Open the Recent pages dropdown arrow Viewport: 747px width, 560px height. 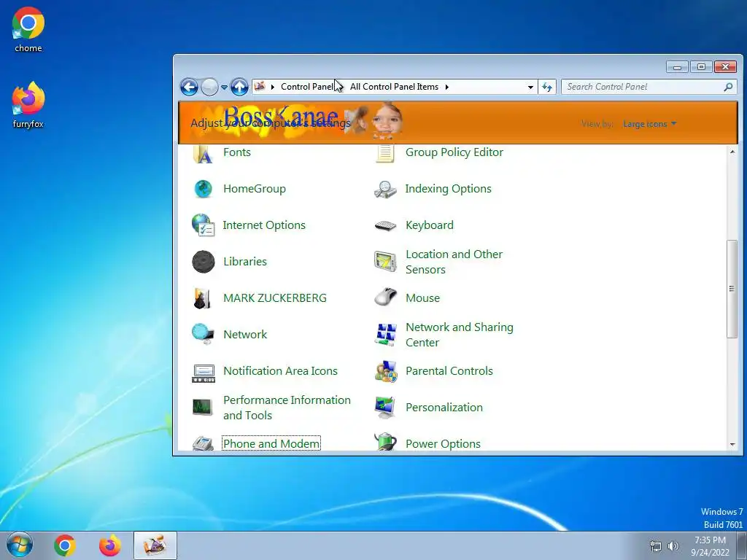coord(224,87)
